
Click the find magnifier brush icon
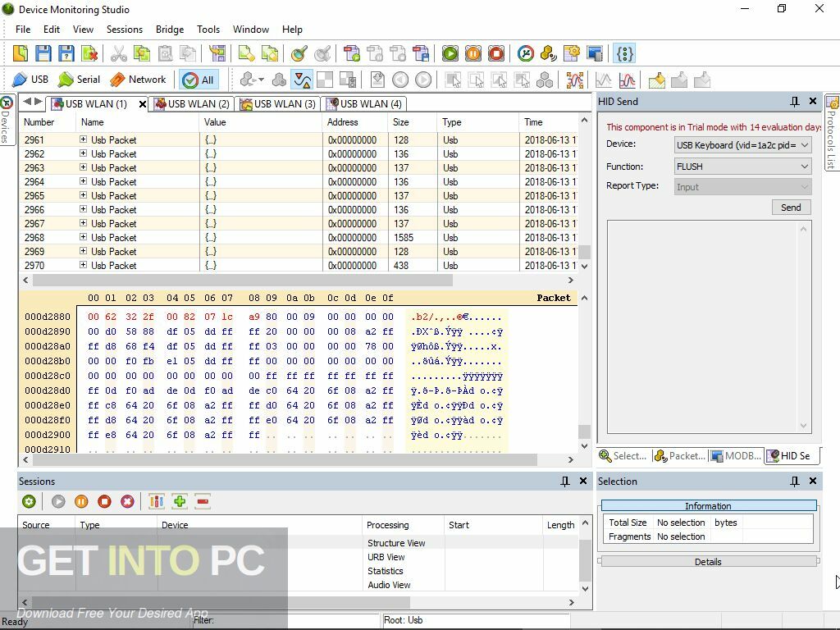point(299,53)
